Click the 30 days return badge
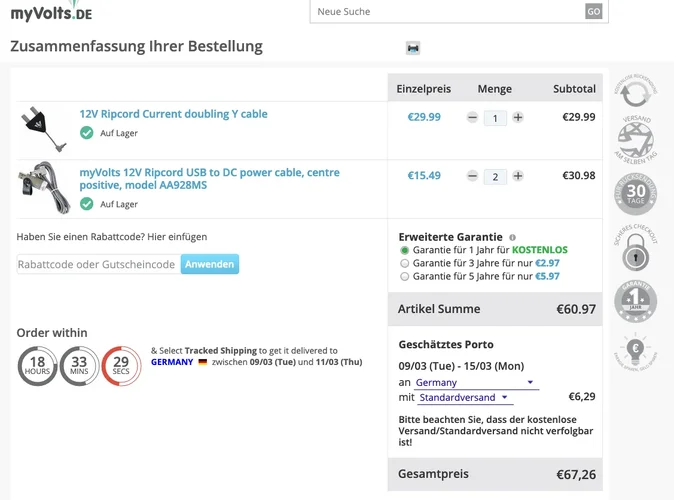Screen dimensions: 674x500 click(x=636, y=194)
